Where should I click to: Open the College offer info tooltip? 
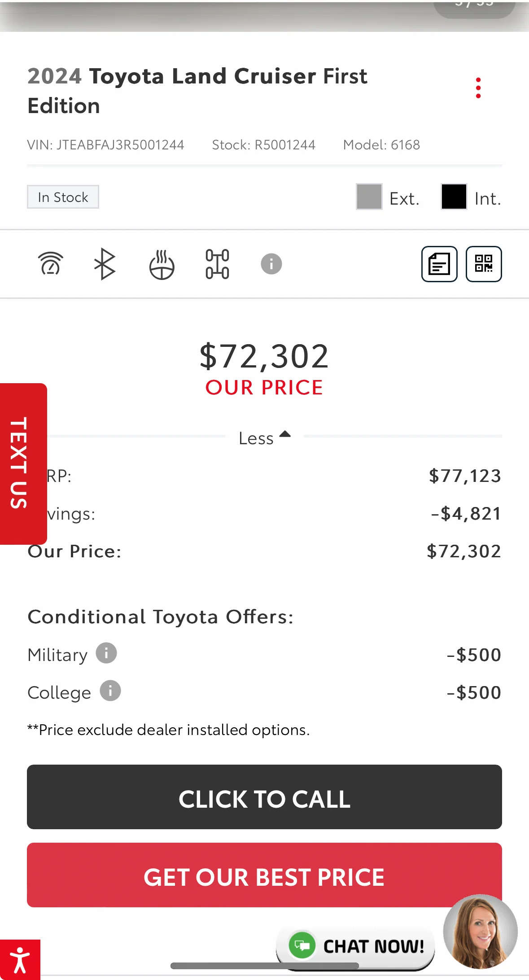pos(110,691)
